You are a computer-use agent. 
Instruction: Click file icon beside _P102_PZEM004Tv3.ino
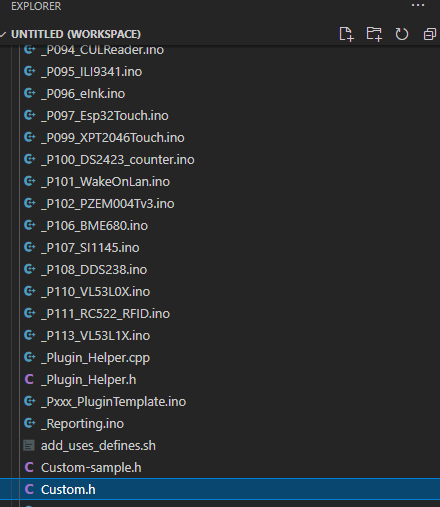click(x=29, y=203)
